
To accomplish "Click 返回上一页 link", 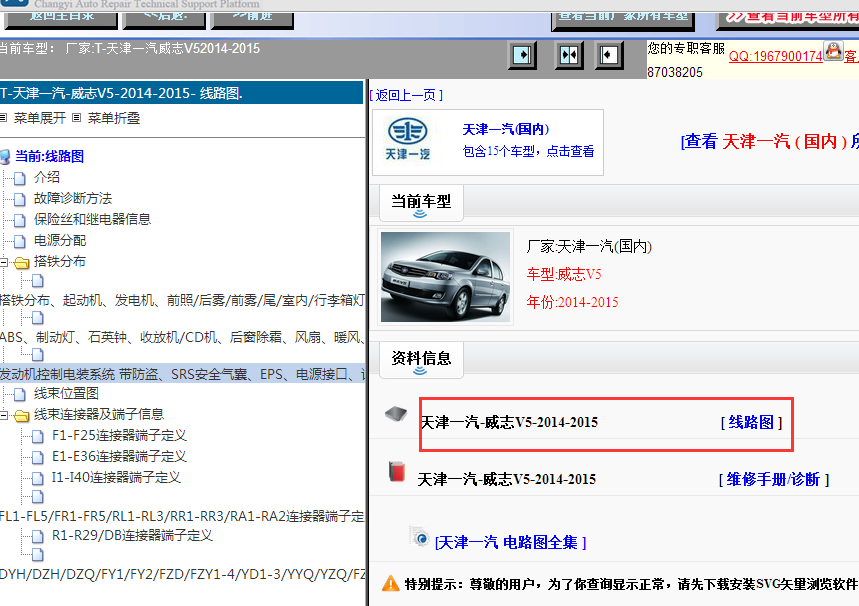I will pyautogui.click(x=406, y=95).
